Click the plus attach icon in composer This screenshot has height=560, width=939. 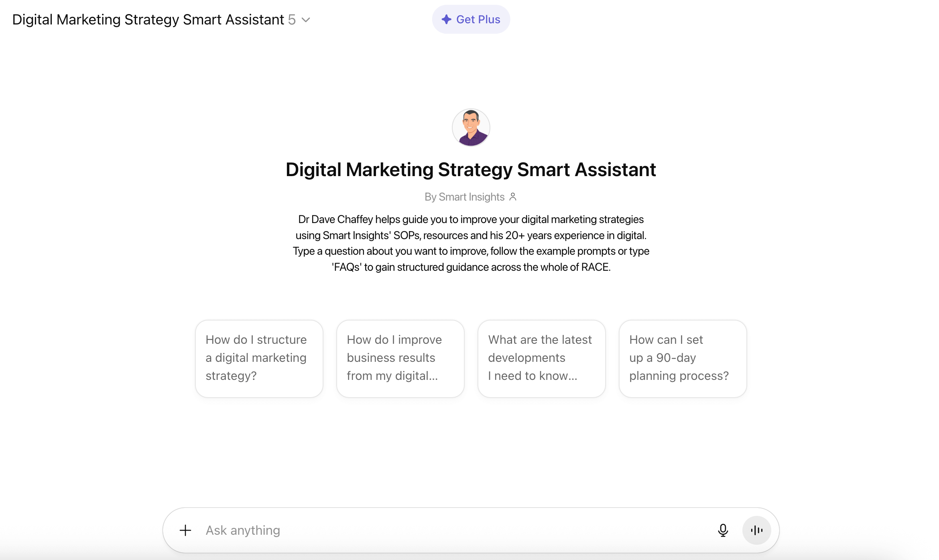coord(185,530)
